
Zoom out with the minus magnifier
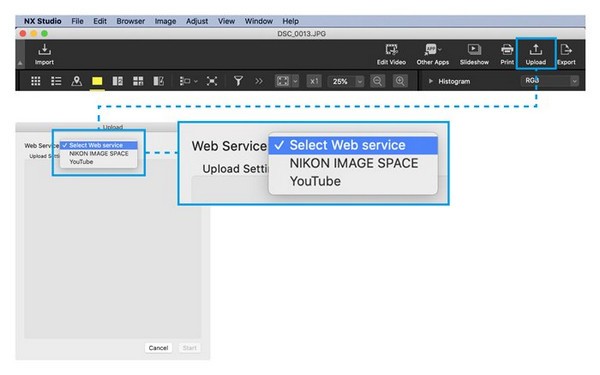point(377,81)
